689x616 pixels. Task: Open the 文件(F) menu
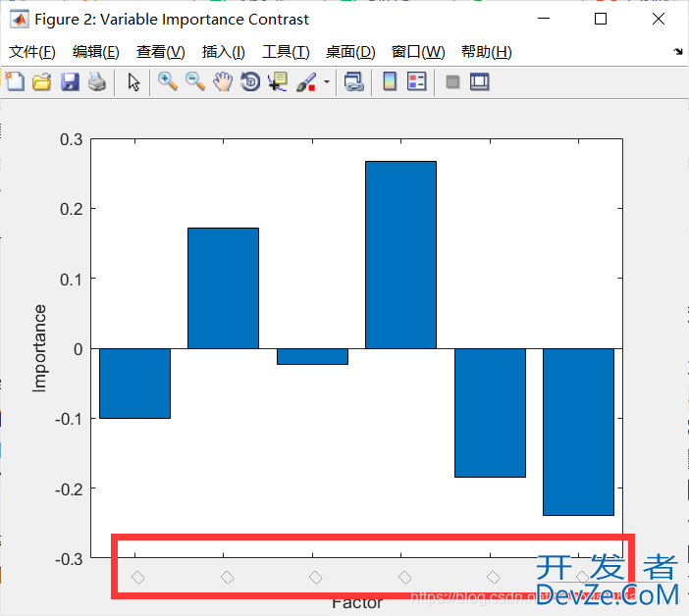click(32, 52)
